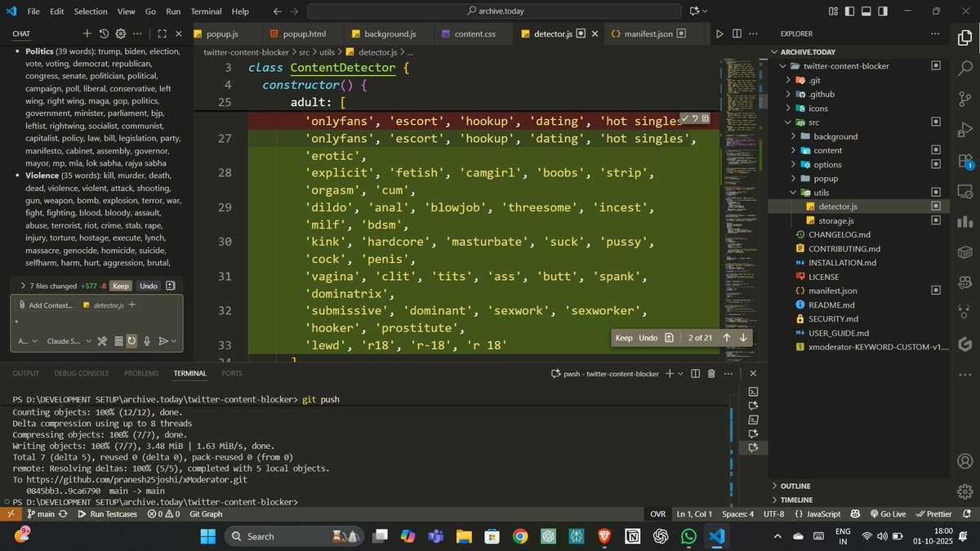Open storage.js in the explorer
This screenshot has width=980, height=551.
pos(836,220)
